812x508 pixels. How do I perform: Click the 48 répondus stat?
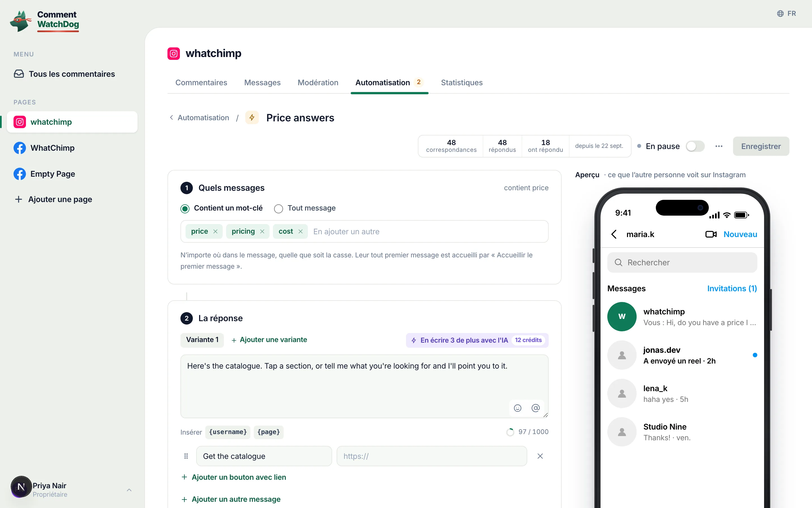[502, 146]
